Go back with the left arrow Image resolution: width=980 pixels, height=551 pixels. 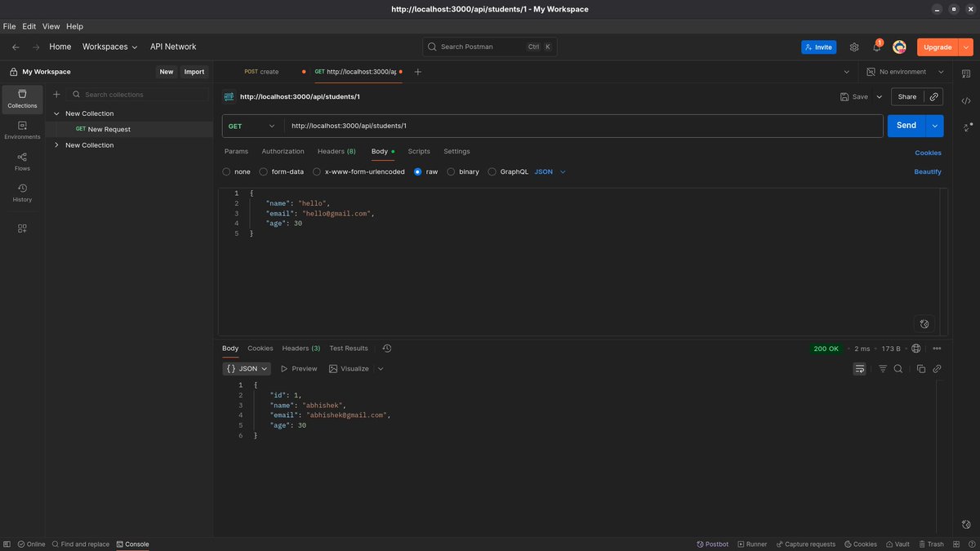tap(16, 47)
